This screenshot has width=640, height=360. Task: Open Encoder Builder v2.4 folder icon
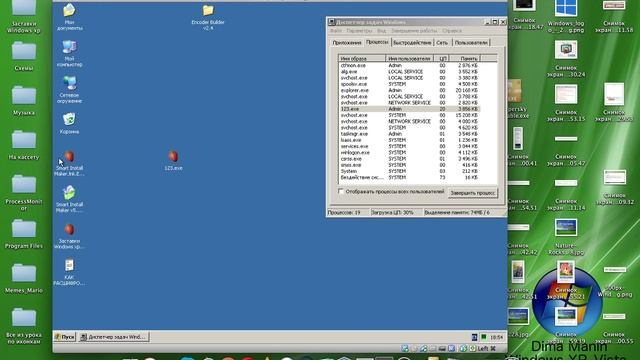[x=208, y=10]
